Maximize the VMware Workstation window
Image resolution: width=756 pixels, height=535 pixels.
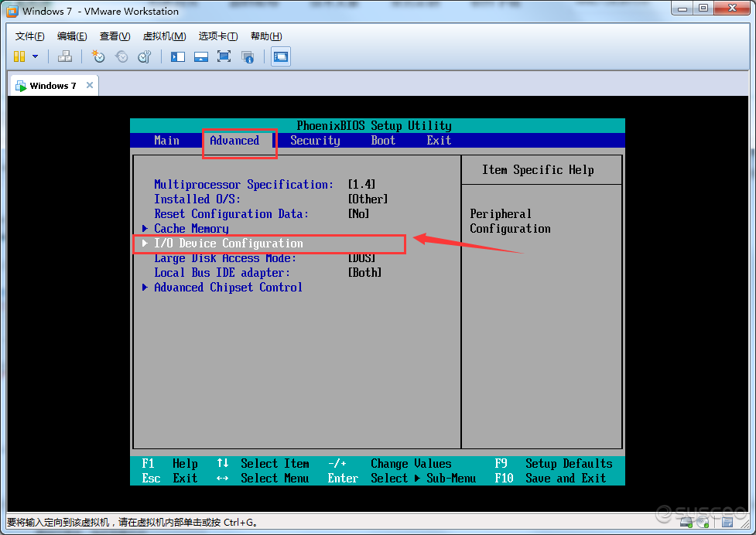pos(703,9)
